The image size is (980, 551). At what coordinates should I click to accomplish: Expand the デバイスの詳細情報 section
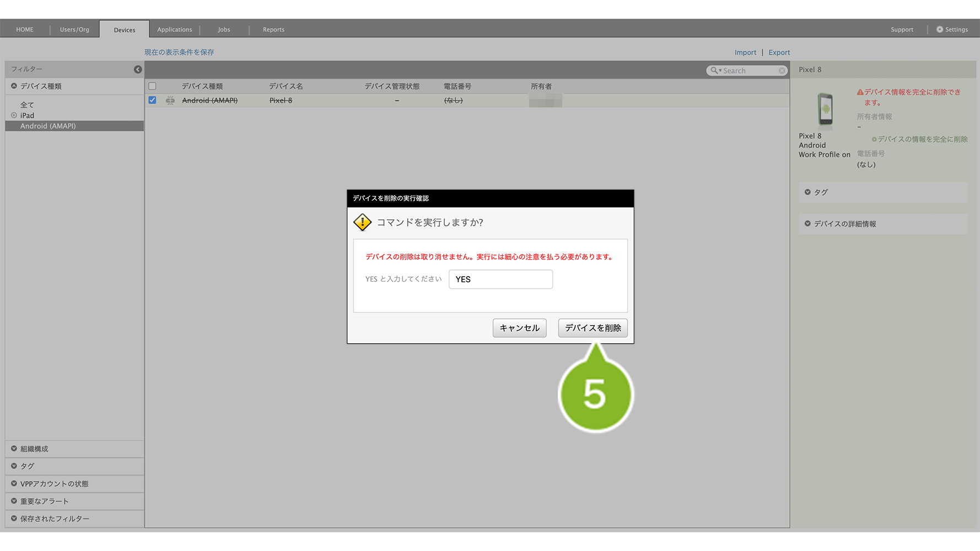pyautogui.click(x=883, y=224)
